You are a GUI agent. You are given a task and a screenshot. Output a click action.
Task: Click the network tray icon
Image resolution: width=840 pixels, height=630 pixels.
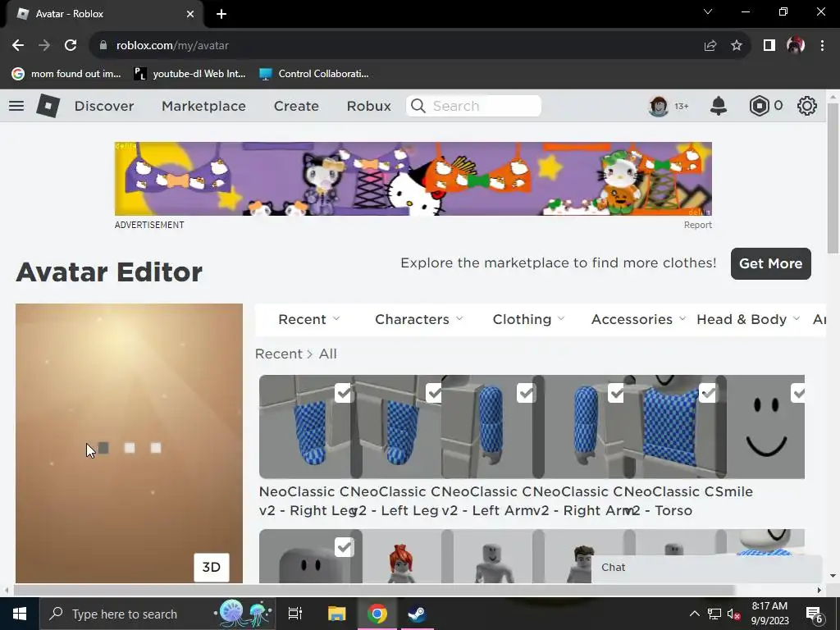pos(714,614)
